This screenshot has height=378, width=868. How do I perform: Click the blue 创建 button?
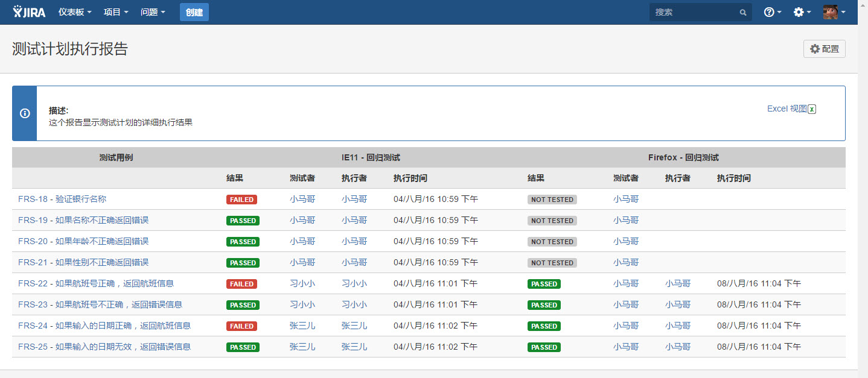194,12
